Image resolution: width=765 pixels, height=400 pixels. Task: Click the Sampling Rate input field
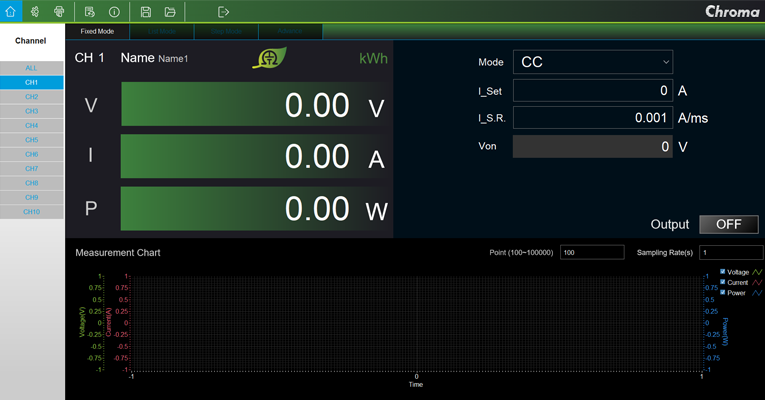click(731, 253)
